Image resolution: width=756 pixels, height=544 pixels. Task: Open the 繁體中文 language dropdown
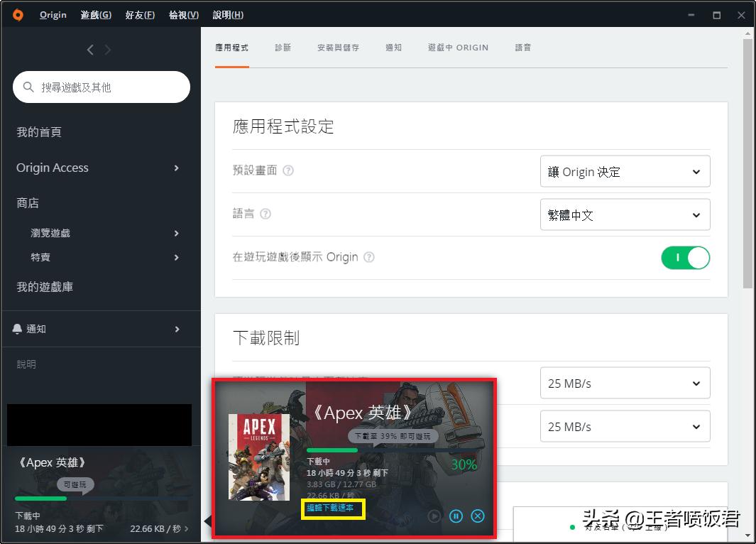click(x=625, y=214)
